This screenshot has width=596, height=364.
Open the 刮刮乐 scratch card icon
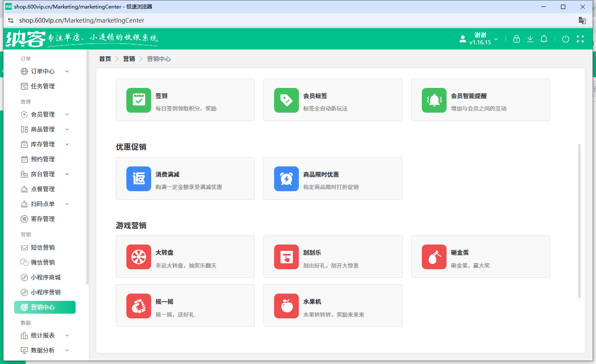[x=286, y=256]
